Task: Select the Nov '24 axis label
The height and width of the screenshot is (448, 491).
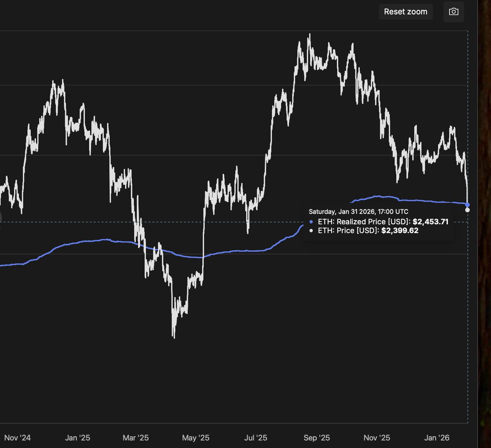Action: [17, 438]
